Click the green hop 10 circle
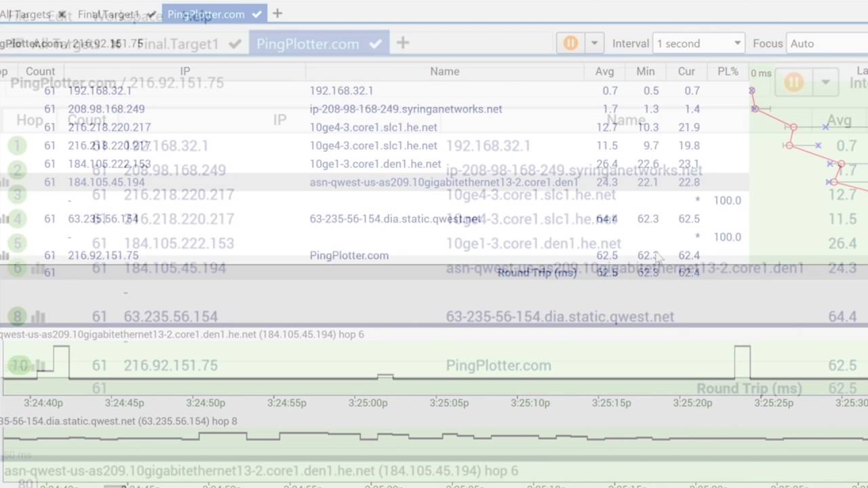 [x=18, y=365]
